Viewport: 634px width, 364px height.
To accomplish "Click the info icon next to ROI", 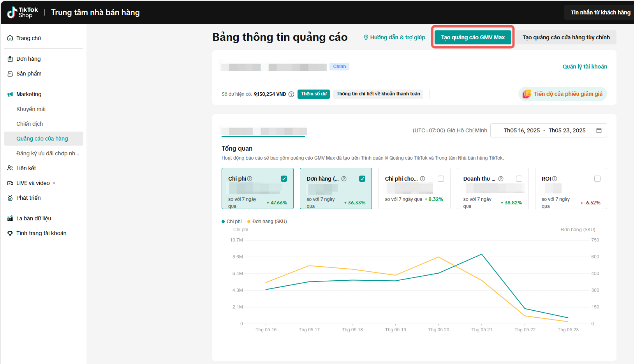I will click(x=555, y=179).
